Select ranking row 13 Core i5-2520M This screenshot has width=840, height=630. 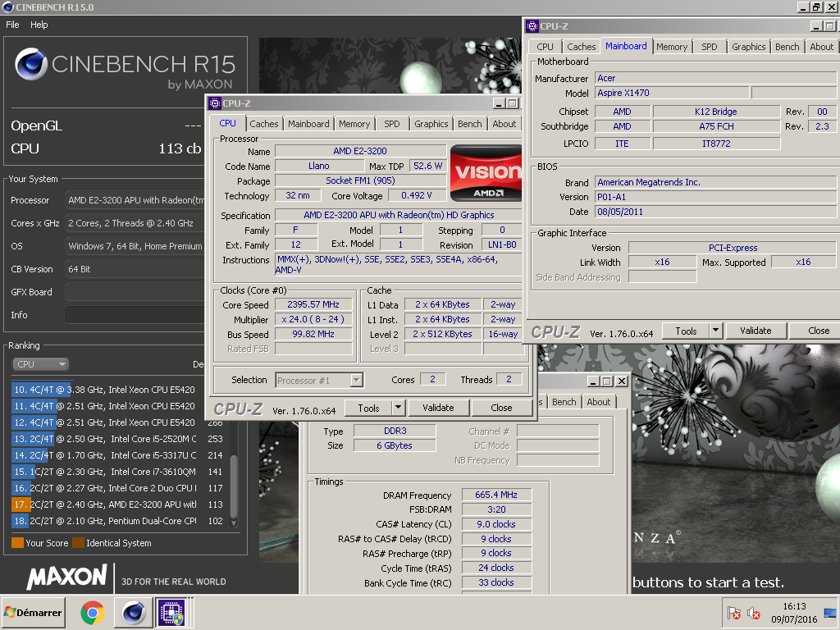(118, 439)
